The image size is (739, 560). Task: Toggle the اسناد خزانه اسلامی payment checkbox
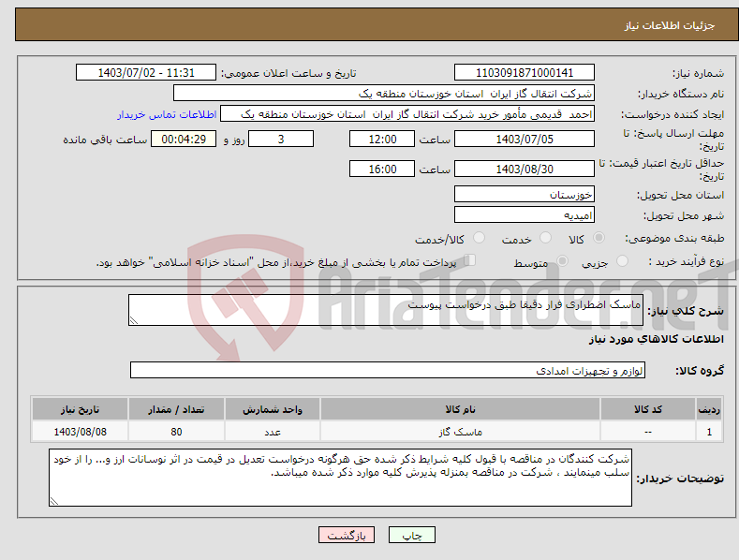coord(469,259)
